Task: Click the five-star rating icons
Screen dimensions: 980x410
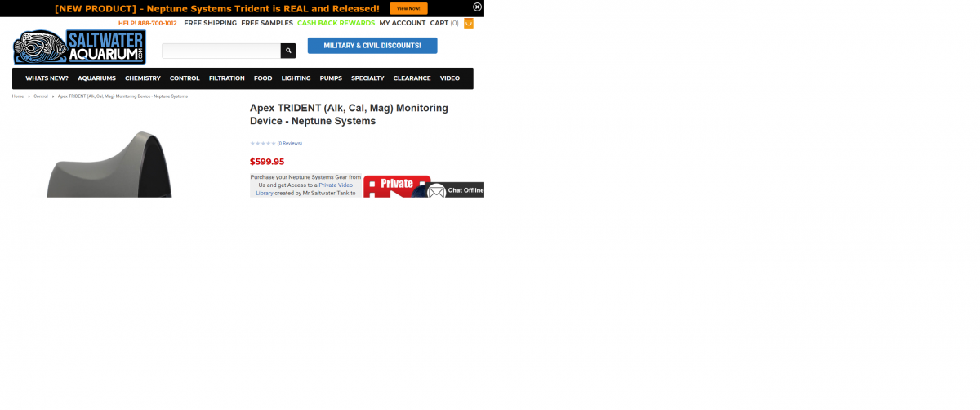Action: (263, 143)
